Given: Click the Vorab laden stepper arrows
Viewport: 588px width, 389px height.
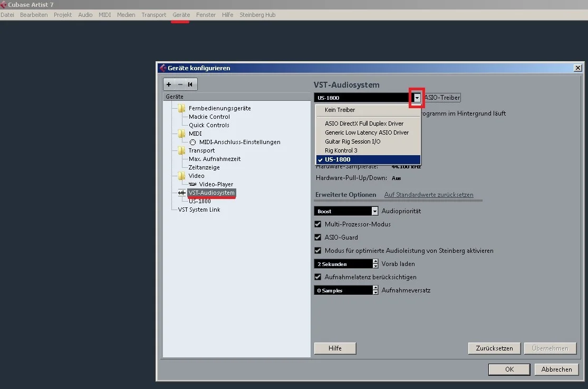Looking at the screenshot, I should [375, 264].
